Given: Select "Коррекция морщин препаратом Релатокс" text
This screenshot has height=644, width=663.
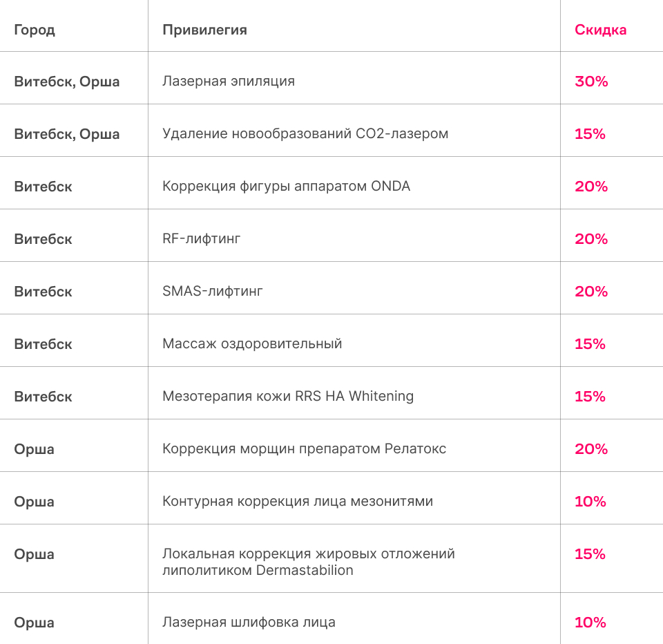Looking at the screenshot, I should (x=304, y=449).
